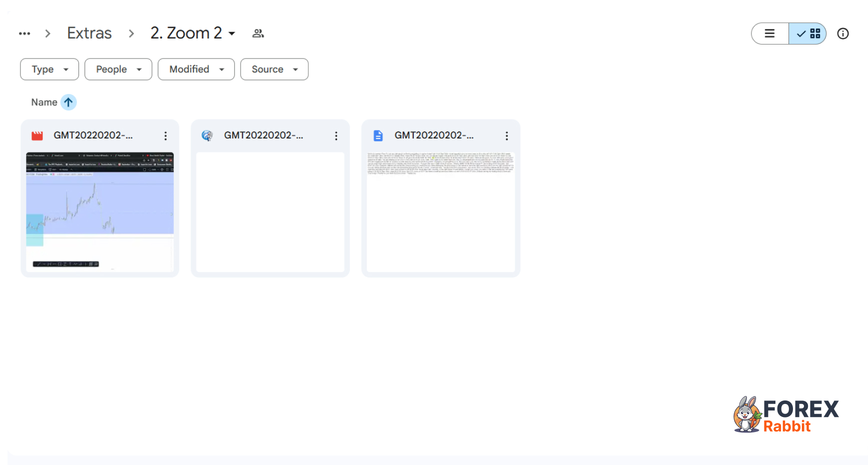Expand the Type filter dropdown
Viewport: 868px width, 466px height.
[x=50, y=69]
